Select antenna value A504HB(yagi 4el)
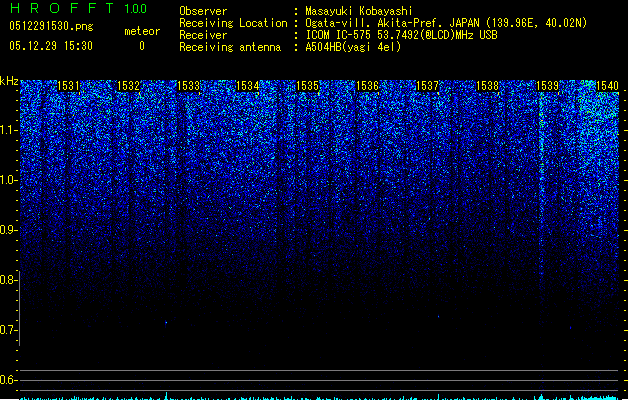 [x=353, y=47]
